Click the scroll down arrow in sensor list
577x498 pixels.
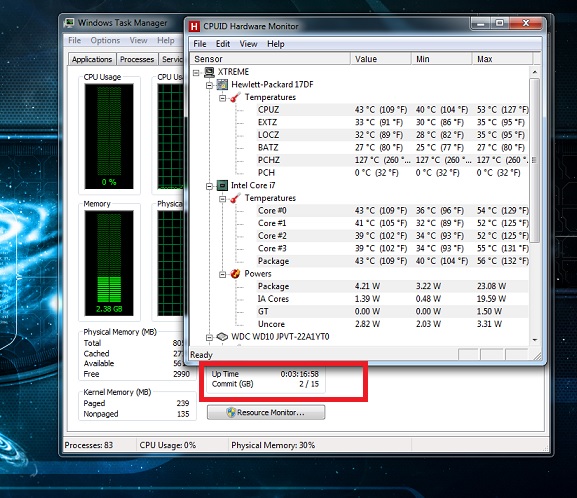[x=535, y=340]
